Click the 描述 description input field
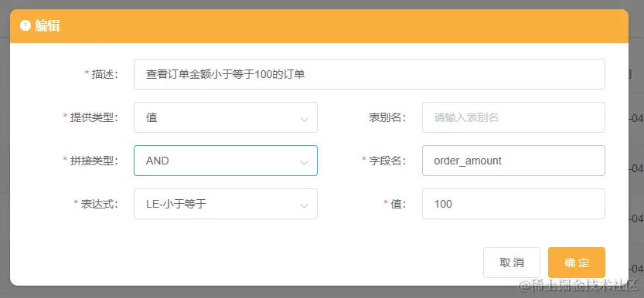Screen dimensions: 644x298 point(370,74)
